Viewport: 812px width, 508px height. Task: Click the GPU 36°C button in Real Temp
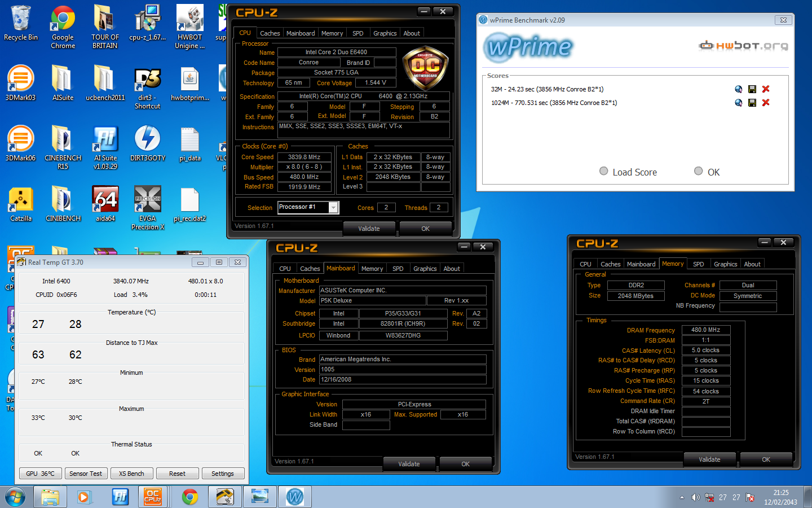click(x=40, y=474)
